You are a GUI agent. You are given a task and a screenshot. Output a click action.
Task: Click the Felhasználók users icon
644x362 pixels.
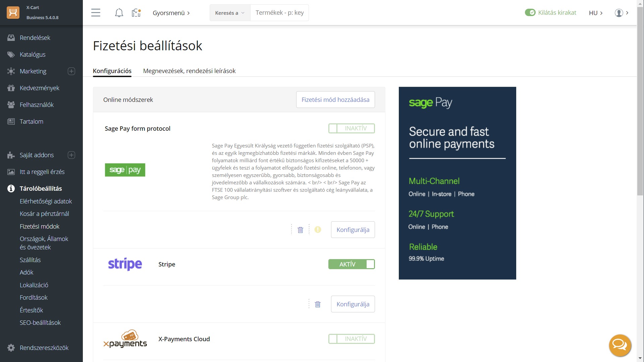[11, 105]
